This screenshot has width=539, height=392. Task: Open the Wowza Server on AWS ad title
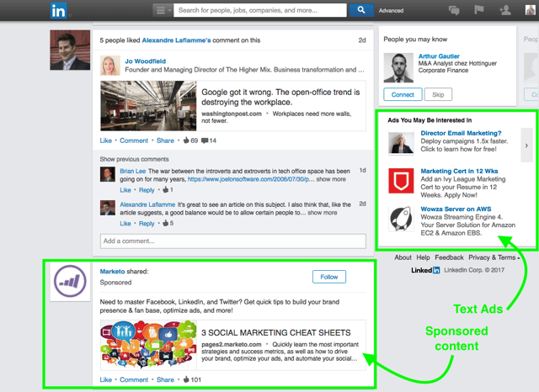(x=456, y=209)
